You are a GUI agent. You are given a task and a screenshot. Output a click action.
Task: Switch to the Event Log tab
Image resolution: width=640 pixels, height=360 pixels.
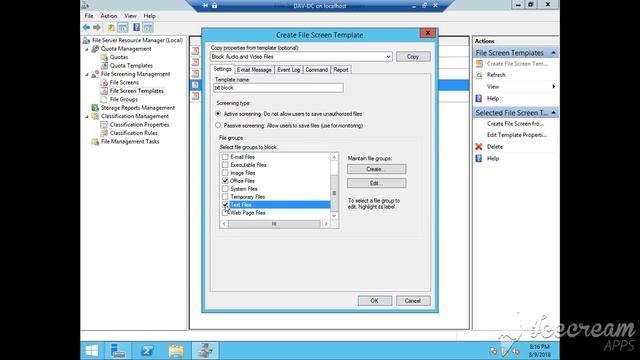pyautogui.click(x=289, y=70)
